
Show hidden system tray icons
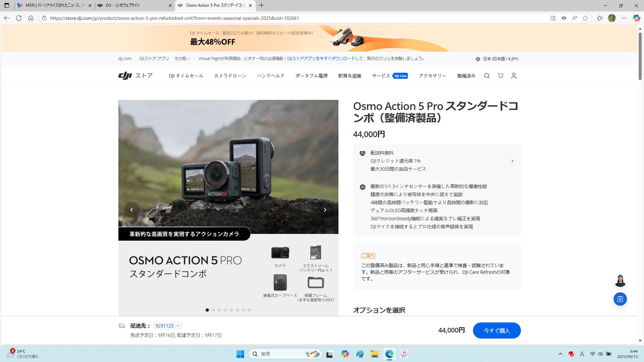click(560, 354)
